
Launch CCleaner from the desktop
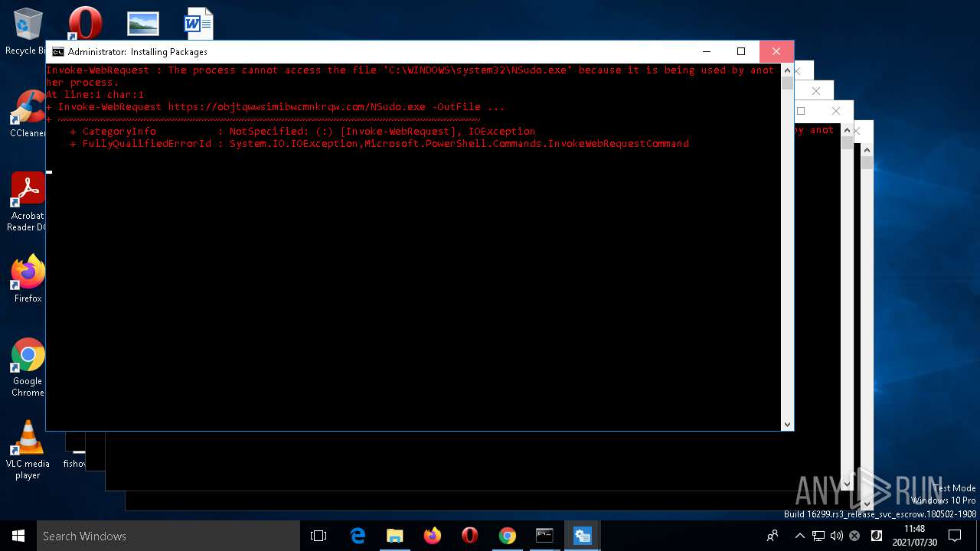(x=28, y=113)
